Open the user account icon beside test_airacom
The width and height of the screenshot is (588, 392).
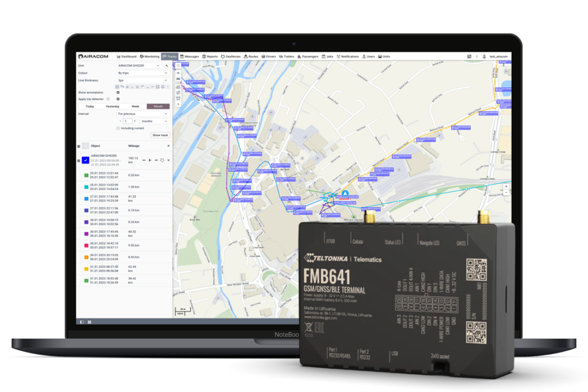point(484,56)
